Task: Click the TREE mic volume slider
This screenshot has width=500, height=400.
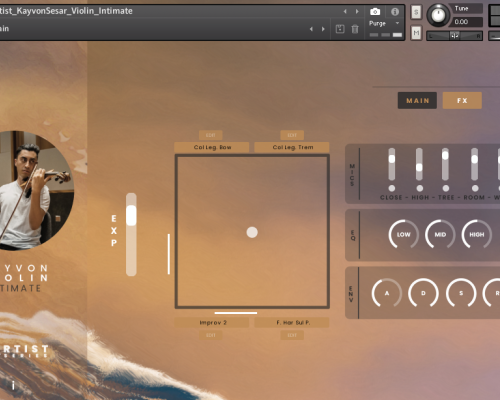Action: tap(445, 164)
